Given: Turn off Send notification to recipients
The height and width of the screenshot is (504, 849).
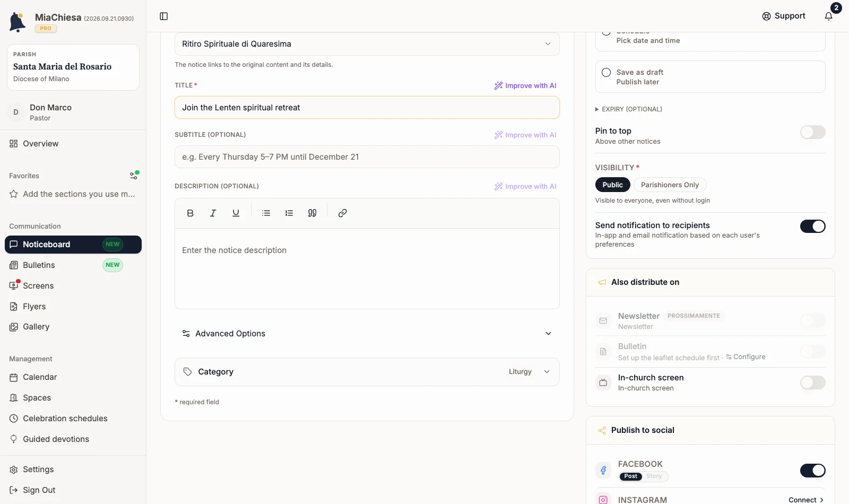Looking at the screenshot, I should click(x=812, y=227).
